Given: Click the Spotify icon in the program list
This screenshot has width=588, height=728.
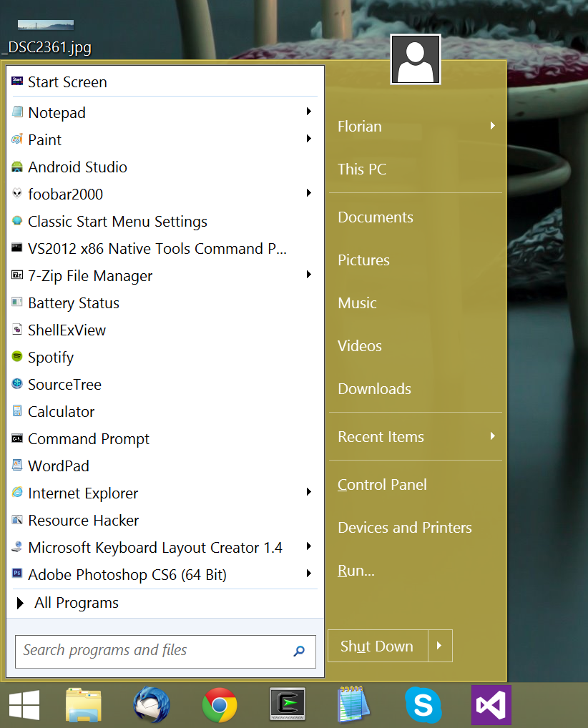Looking at the screenshot, I should (x=17, y=357).
